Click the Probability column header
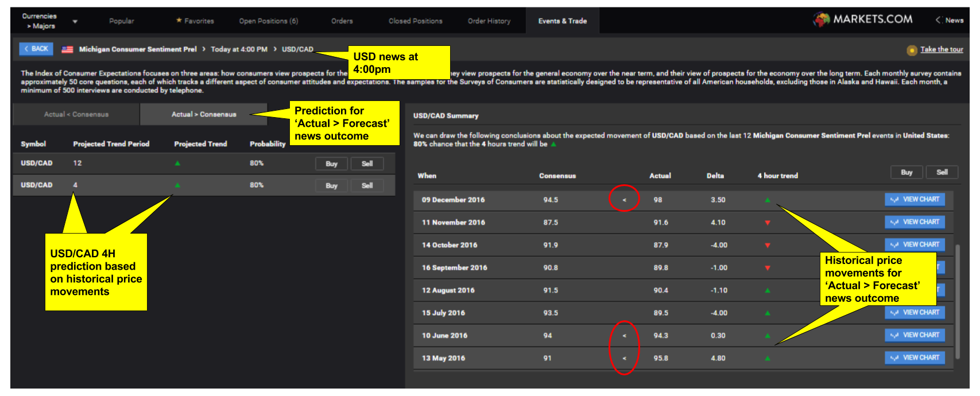 [x=268, y=144]
